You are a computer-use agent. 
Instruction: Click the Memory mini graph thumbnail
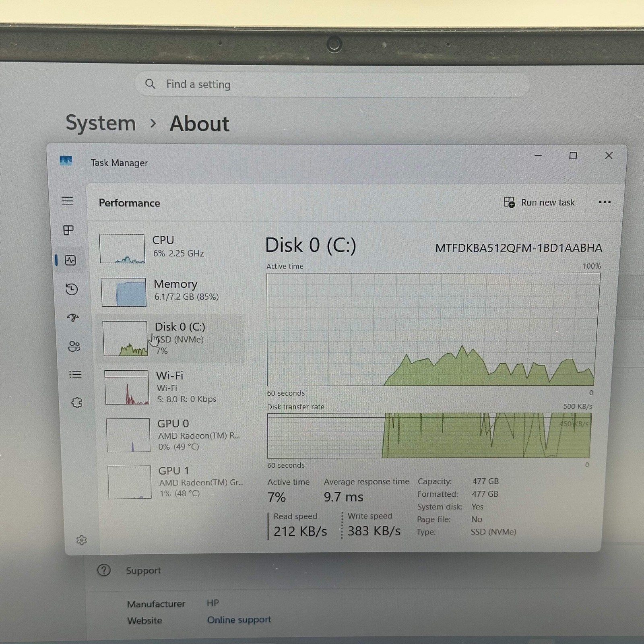pyautogui.click(x=124, y=292)
